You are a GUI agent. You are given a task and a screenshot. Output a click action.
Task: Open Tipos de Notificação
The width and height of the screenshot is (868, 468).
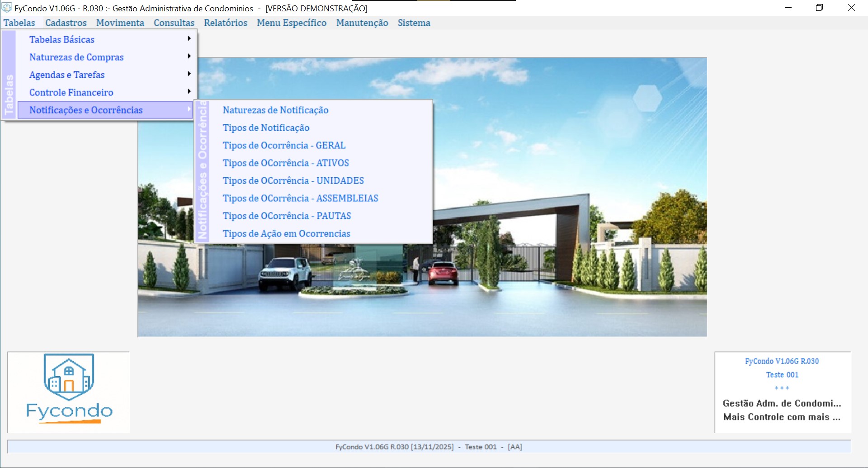(x=266, y=128)
